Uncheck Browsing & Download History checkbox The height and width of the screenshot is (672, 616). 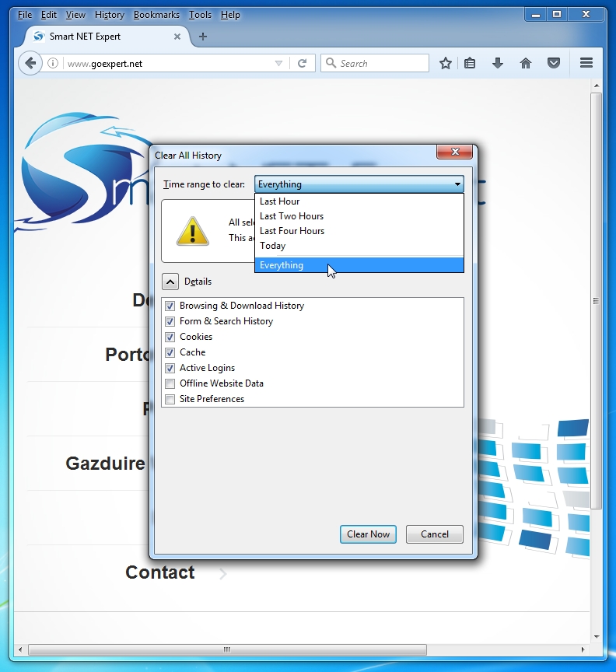point(170,306)
